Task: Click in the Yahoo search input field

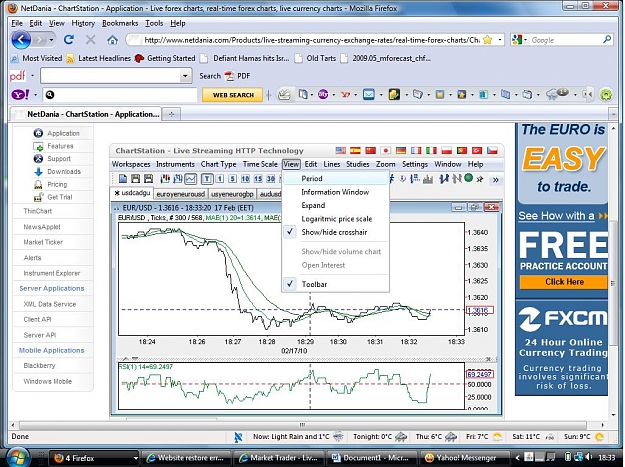Action: (x=126, y=95)
